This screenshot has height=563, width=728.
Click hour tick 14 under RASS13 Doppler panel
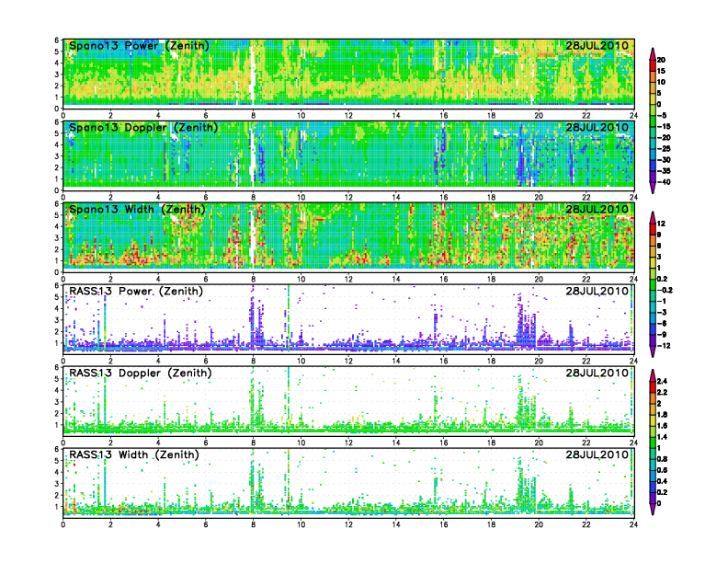[396, 442]
